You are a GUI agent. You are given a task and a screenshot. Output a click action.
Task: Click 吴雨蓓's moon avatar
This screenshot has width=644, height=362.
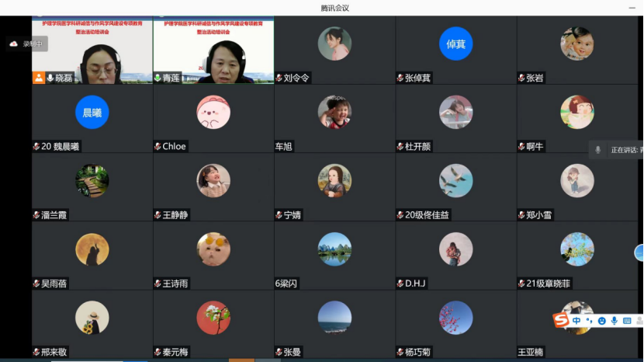[92, 249]
